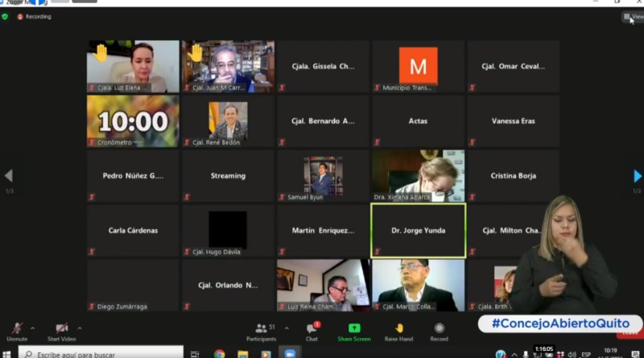Select the Streaming participant tile
The height and width of the screenshot is (358, 644).
coord(228,175)
